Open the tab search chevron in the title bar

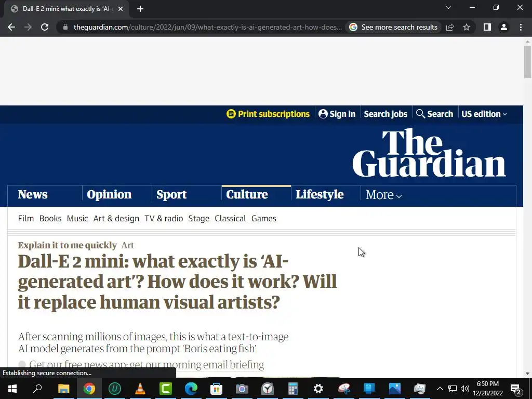[x=448, y=7]
